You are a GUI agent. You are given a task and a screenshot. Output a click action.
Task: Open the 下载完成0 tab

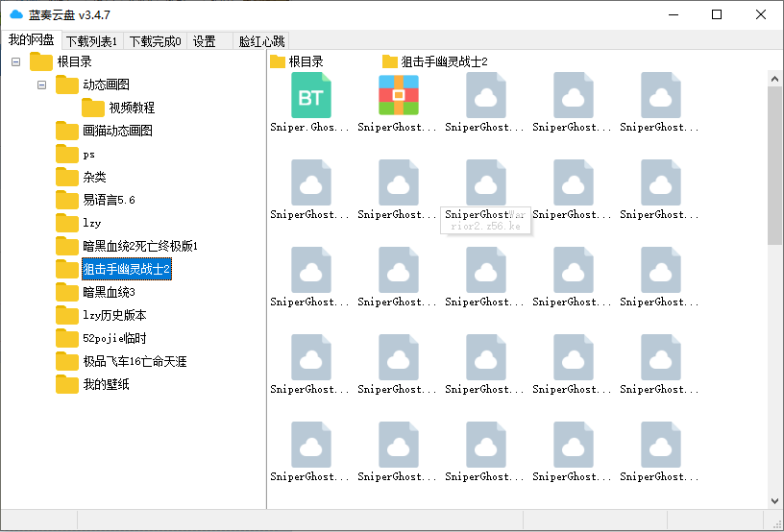[x=155, y=41]
